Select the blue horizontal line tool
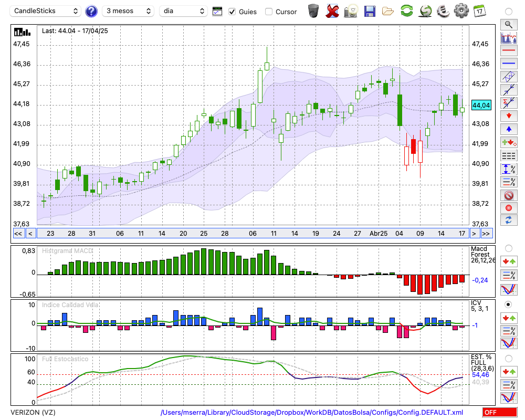The width and height of the screenshot is (525, 420). click(x=509, y=64)
